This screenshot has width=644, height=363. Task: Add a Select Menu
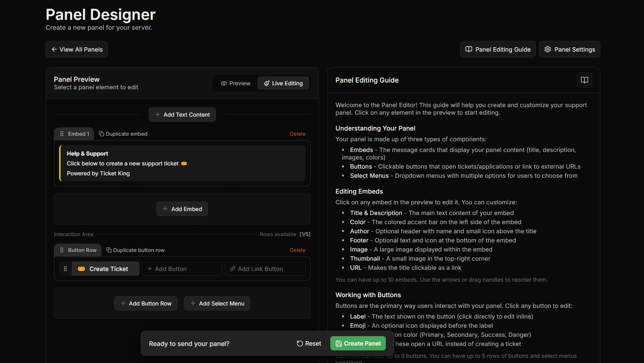click(217, 303)
